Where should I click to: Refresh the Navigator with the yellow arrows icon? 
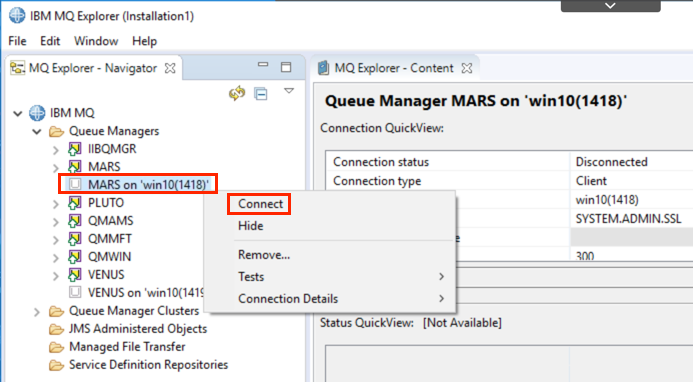(237, 93)
